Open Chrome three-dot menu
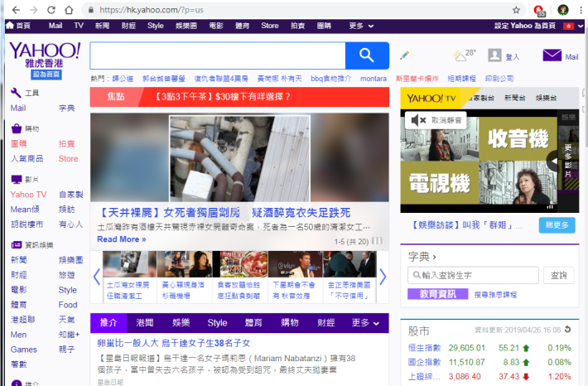 tap(581, 10)
